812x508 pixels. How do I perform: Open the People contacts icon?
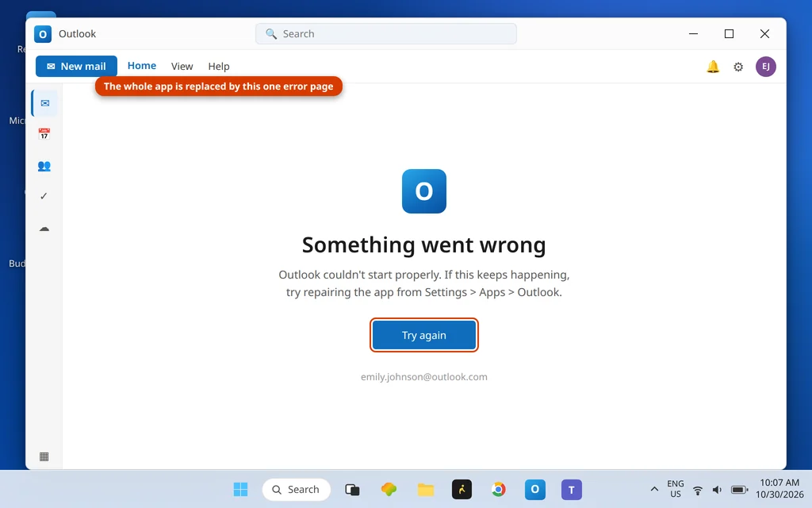pyautogui.click(x=44, y=166)
